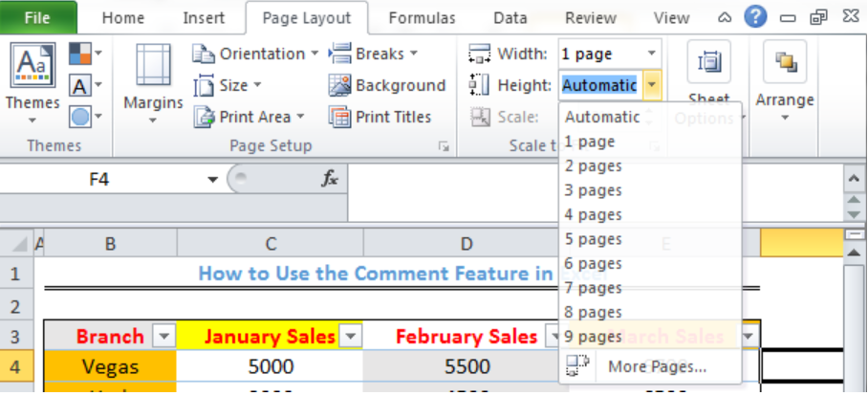Image resolution: width=868 pixels, height=396 pixels.
Task: Click the Height dropdown arrow
Action: click(652, 85)
